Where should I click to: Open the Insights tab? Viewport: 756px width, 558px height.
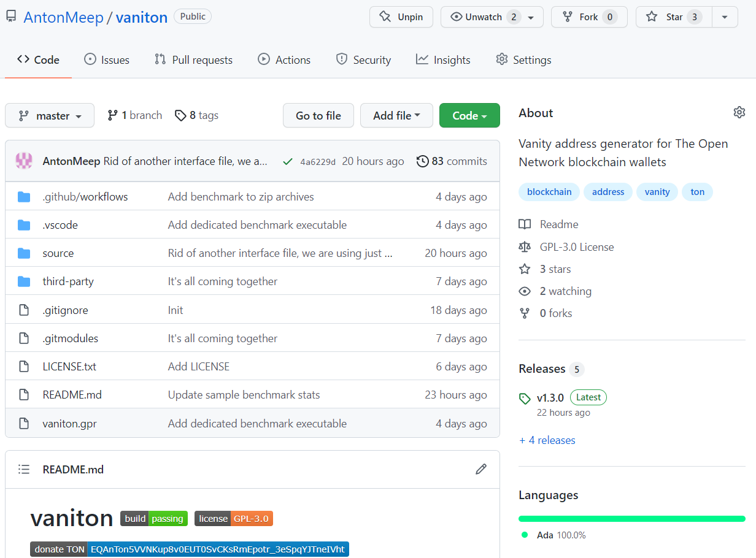pos(443,59)
